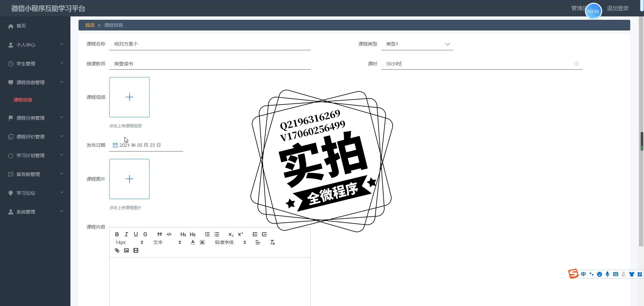The height and width of the screenshot is (306, 644).
Task: Click the 课程名称 input field
Action: coord(210,44)
